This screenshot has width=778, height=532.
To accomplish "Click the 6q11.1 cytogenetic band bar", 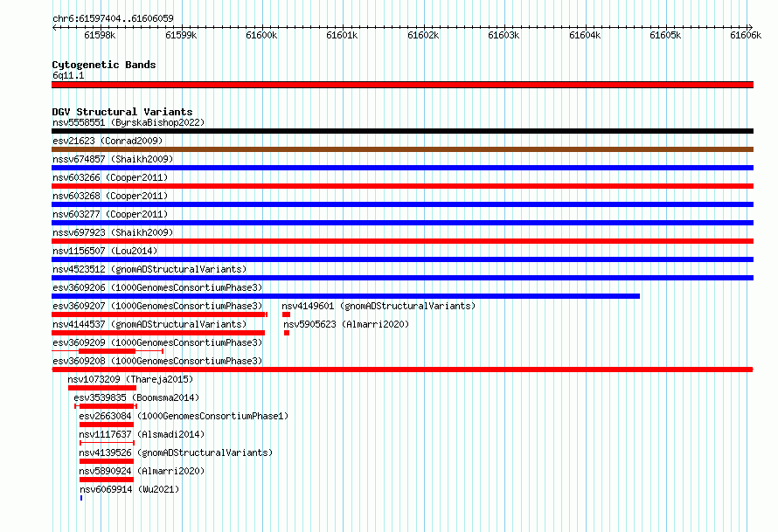I will tap(402, 85).
